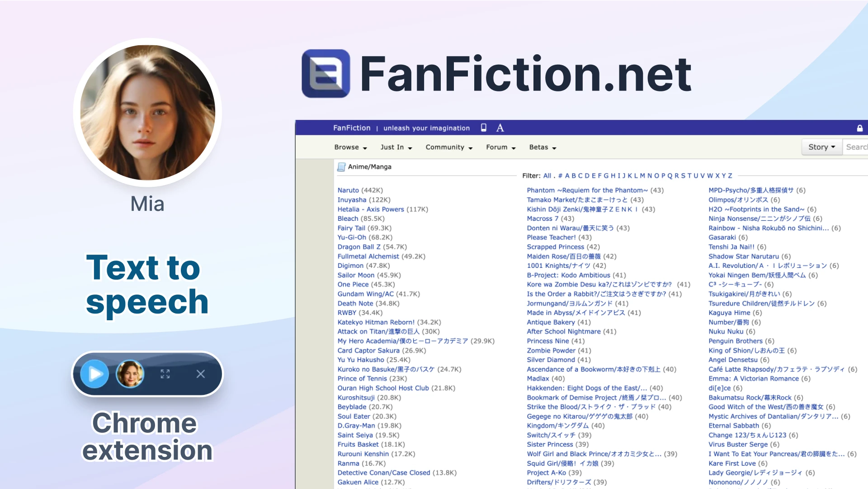Open the Sister Princess link
This screenshot has width=868, height=489.
pos(550,445)
